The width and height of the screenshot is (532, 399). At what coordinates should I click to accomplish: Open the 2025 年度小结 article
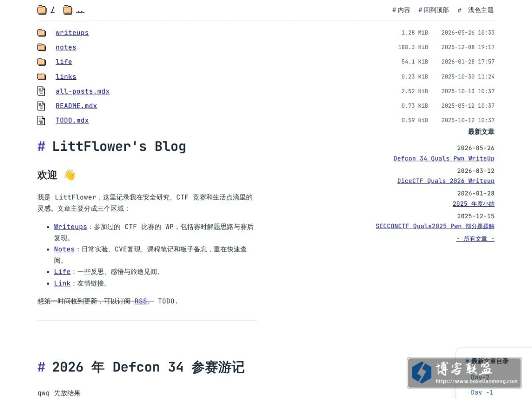pos(473,204)
